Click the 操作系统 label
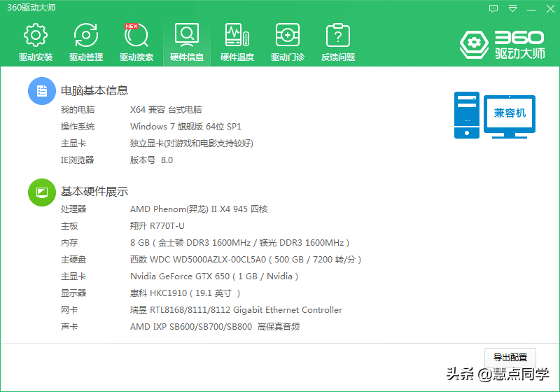The image size is (560, 392). click(x=78, y=127)
